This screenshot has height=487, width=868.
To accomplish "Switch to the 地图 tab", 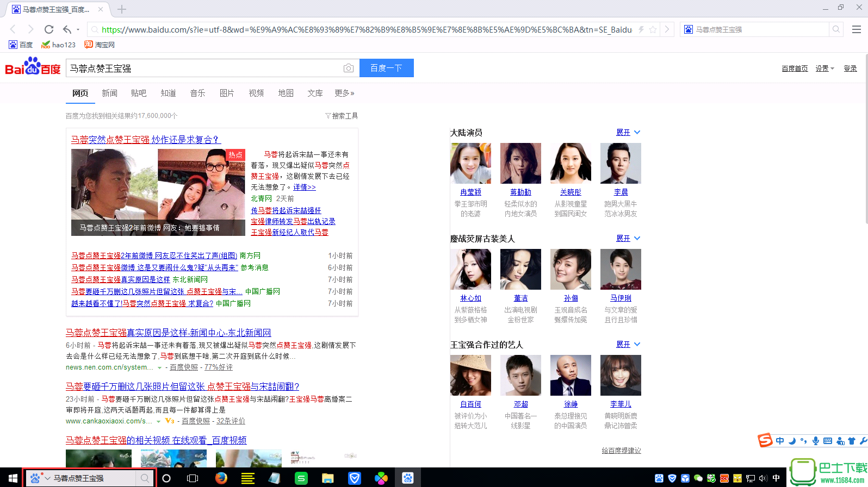I will point(286,93).
